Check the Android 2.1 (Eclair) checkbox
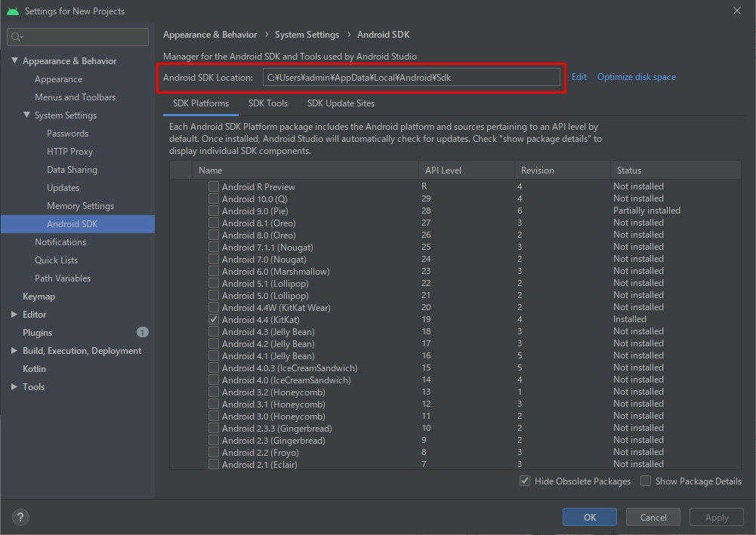The height and width of the screenshot is (535, 756). coord(214,464)
